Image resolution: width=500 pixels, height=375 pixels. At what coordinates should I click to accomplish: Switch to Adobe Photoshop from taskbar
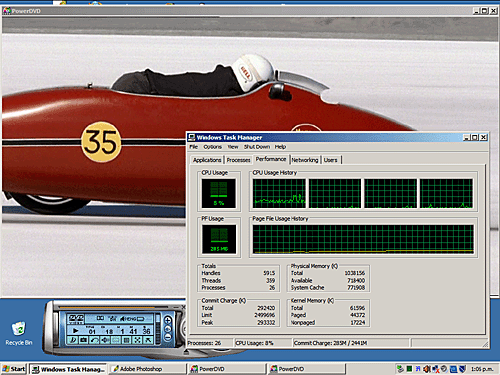tap(148, 369)
